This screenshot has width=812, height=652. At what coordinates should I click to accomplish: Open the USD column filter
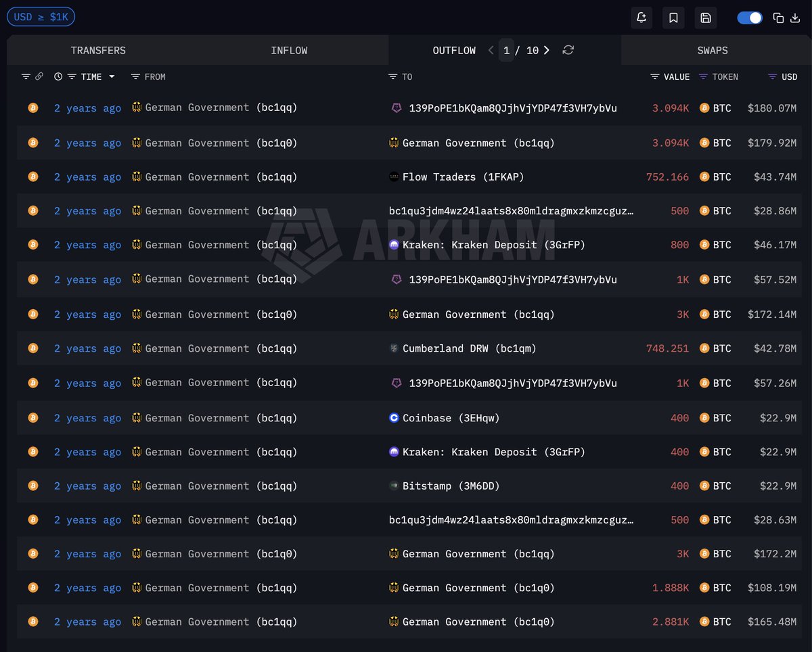(x=772, y=76)
